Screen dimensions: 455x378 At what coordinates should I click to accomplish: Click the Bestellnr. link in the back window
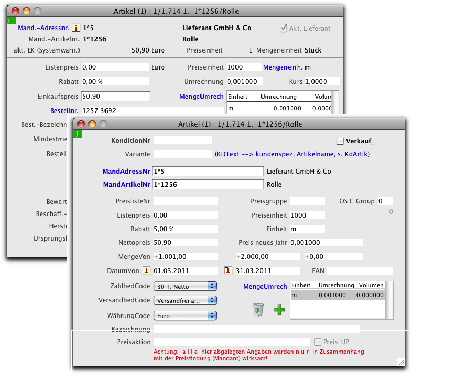click(x=64, y=110)
